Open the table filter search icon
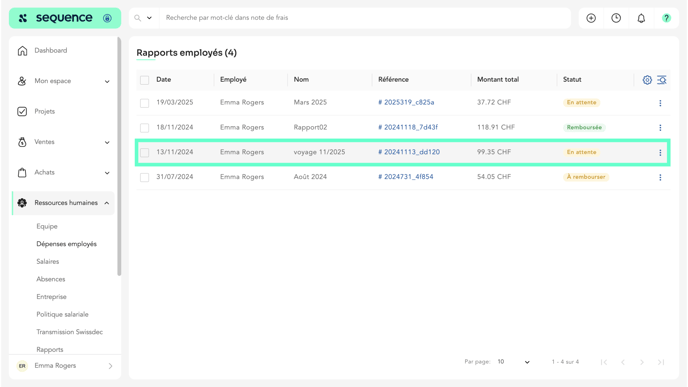 tap(662, 80)
